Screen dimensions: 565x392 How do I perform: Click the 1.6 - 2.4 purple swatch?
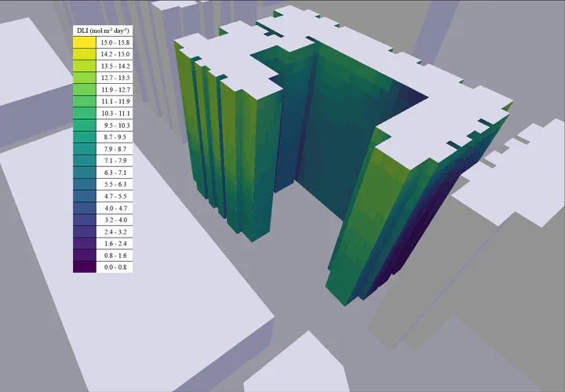tap(84, 244)
